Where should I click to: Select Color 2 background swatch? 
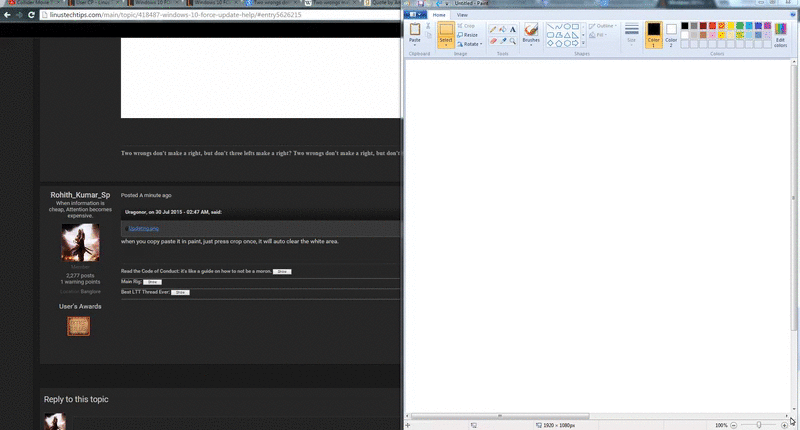(x=671, y=35)
